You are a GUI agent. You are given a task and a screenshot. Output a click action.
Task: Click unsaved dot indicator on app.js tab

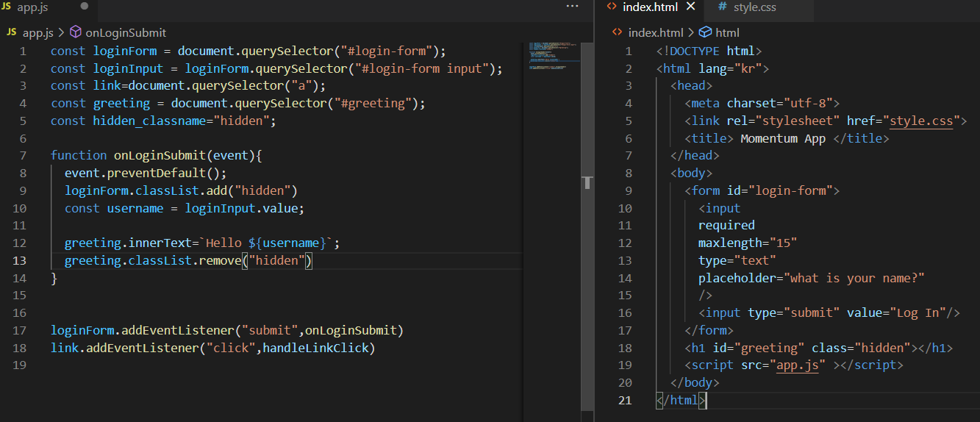(x=84, y=6)
